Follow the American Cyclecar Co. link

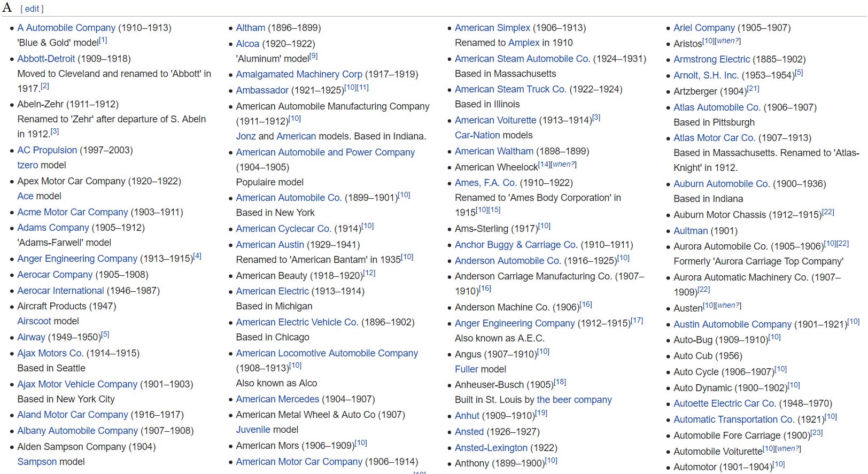[283, 229]
